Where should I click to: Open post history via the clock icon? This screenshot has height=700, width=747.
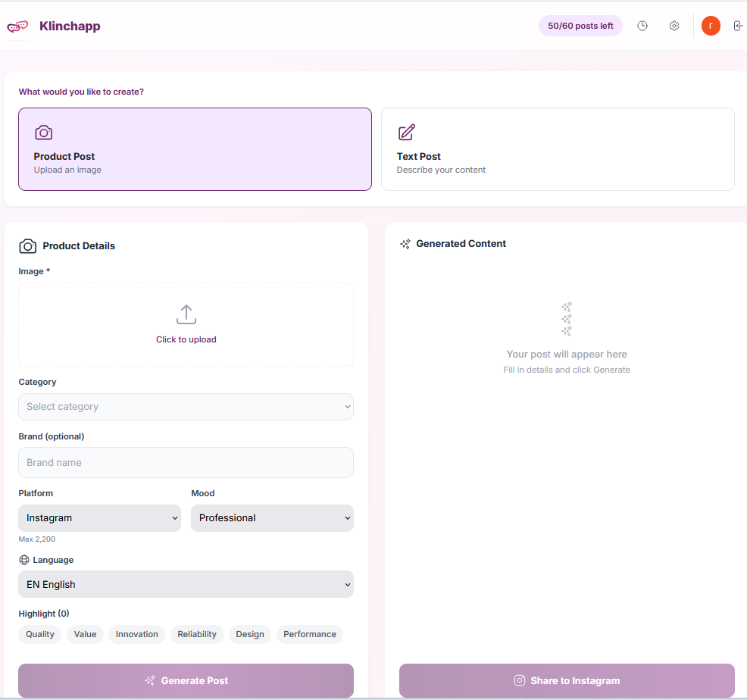[642, 25]
